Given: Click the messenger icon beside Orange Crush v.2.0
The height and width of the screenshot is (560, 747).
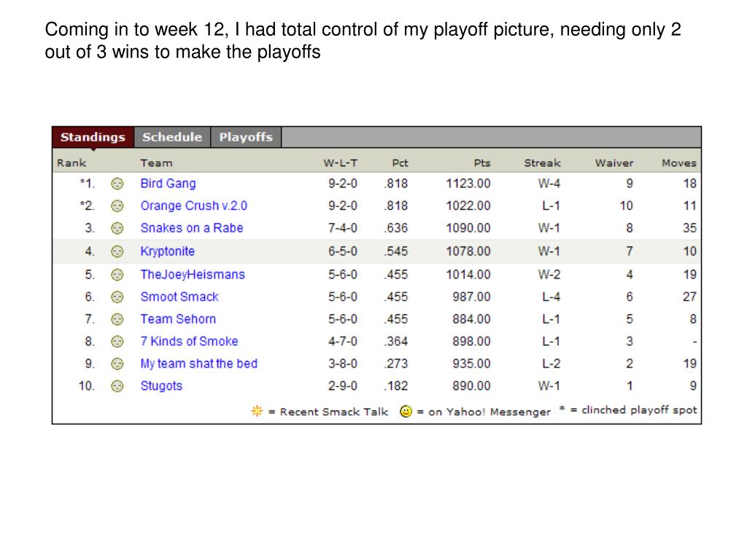Looking at the screenshot, I should (x=117, y=206).
